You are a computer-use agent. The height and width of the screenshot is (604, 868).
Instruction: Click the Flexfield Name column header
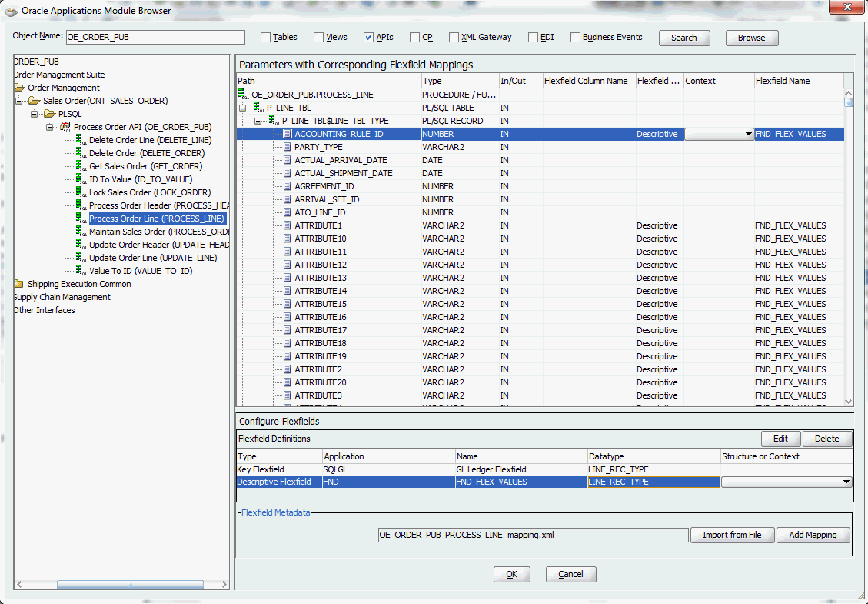(x=799, y=81)
